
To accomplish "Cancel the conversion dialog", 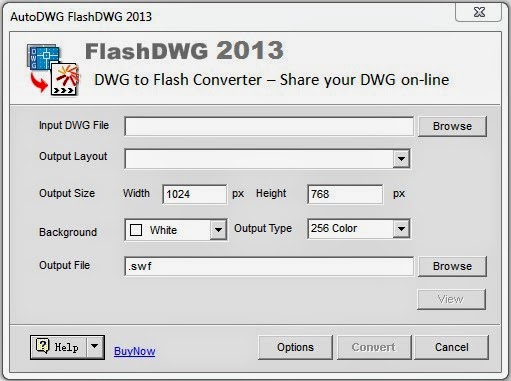I will pyautogui.click(x=452, y=347).
